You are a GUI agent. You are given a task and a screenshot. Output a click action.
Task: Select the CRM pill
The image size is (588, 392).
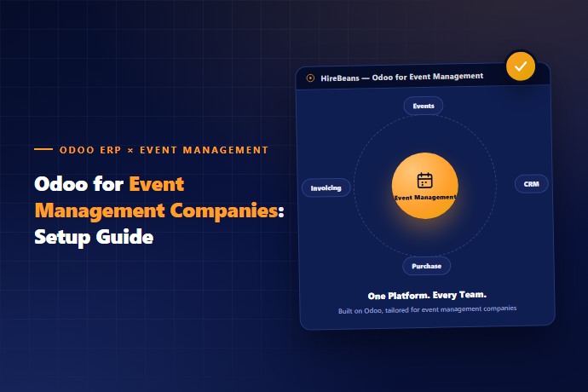coord(531,184)
